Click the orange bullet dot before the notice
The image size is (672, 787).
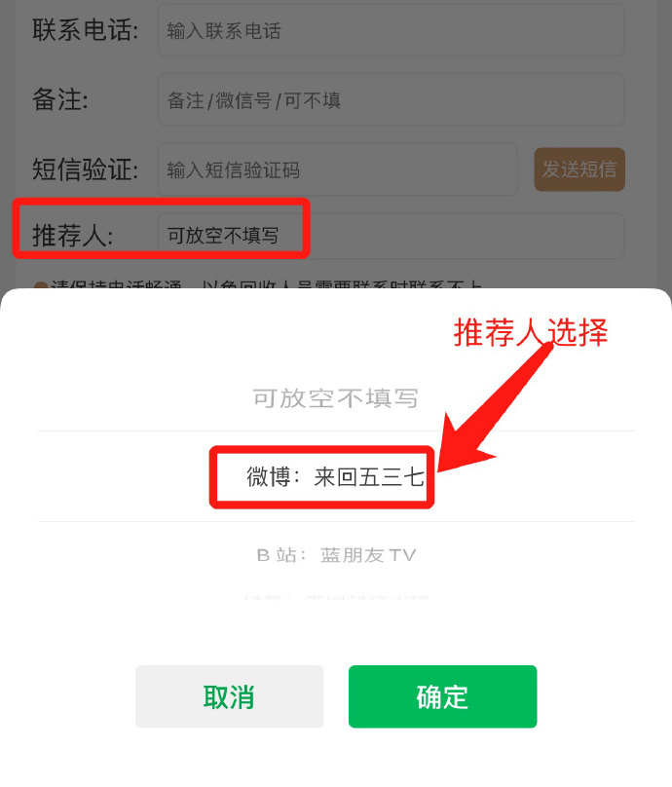(x=41, y=285)
